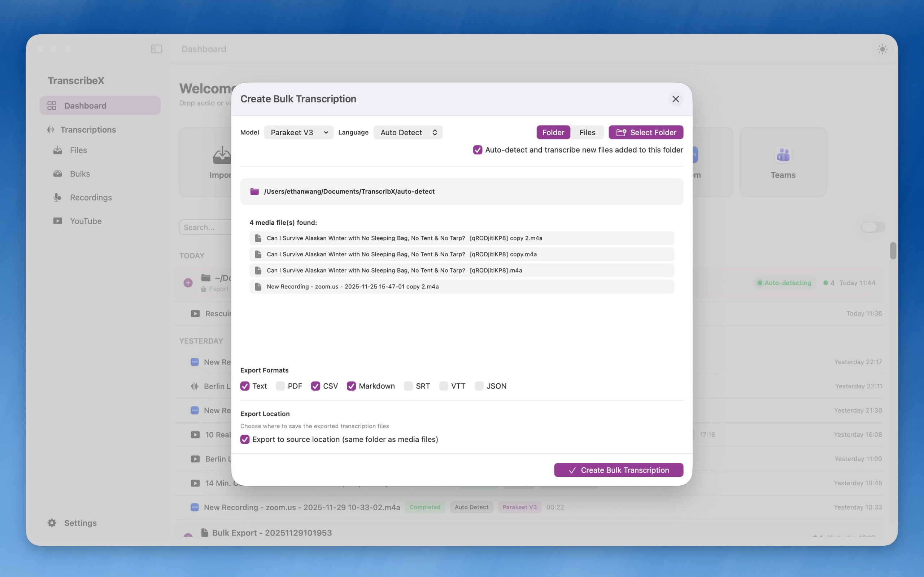Select the Folder tab

pyautogui.click(x=553, y=132)
